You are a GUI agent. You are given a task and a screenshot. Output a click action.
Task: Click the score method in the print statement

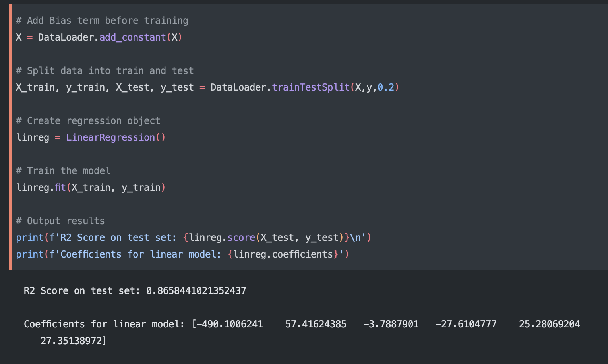(x=241, y=238)
